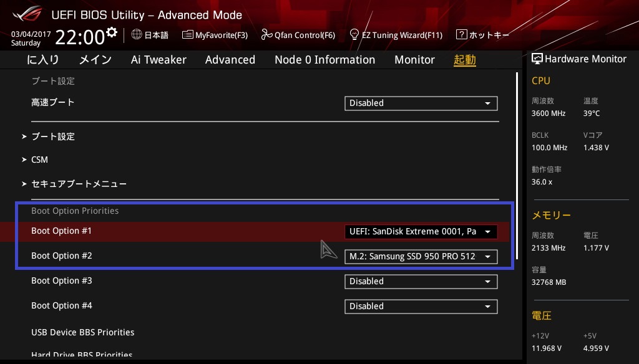Open the Node 0 Information tab
639x364 pixels.
pyautogui.click(x=324, y=60)
